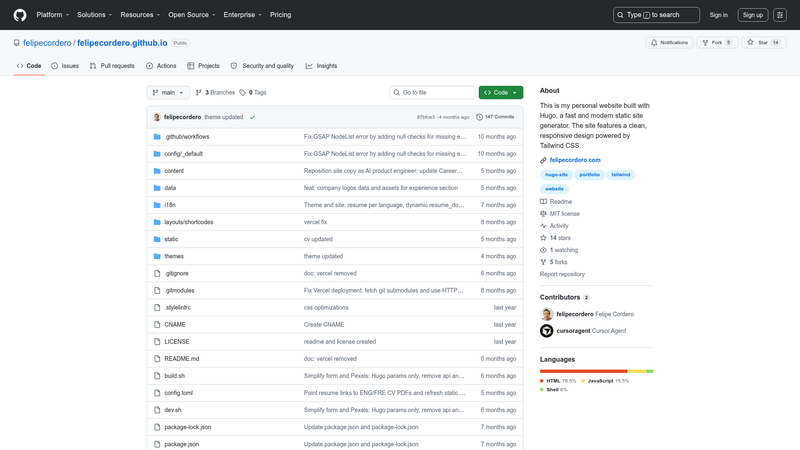
Task: Select the Code tab
Action: [x=29, y=66]
